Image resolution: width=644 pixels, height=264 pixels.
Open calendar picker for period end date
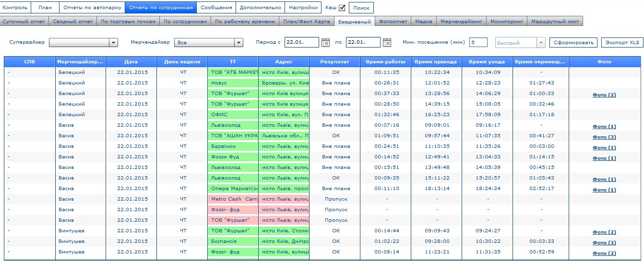click(387, 42)
